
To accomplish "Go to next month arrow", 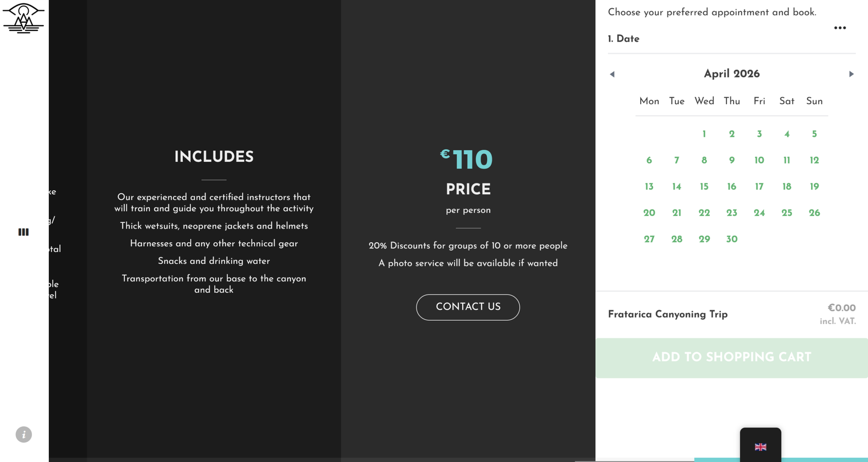I will [851, 74].
